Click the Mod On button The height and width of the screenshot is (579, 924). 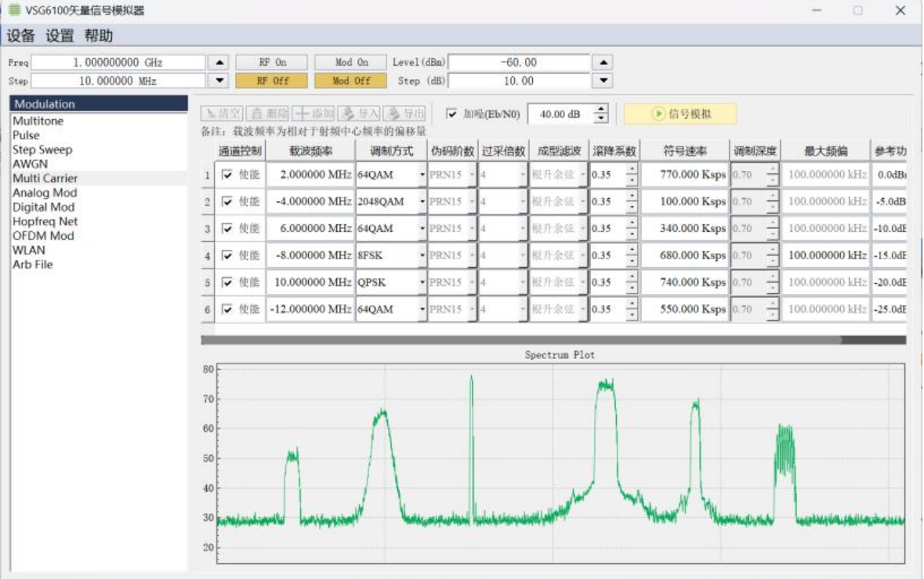click(351, 62)
